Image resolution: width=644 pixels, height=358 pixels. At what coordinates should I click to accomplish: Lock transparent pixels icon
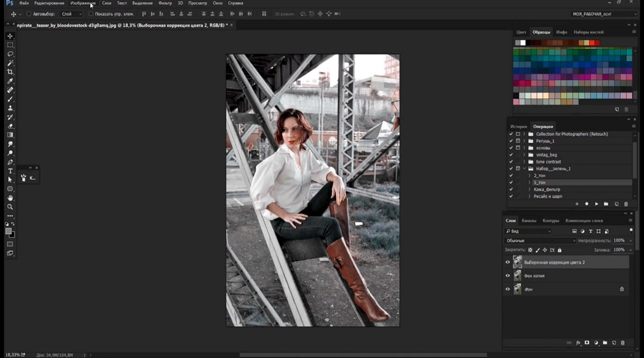coord(530,250)
